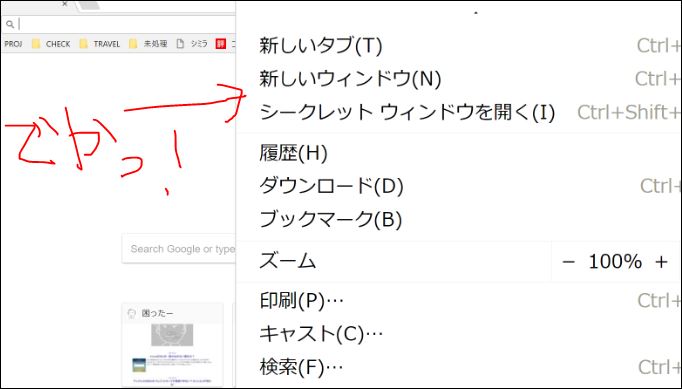Decrease zoom with the minus button

568,262
